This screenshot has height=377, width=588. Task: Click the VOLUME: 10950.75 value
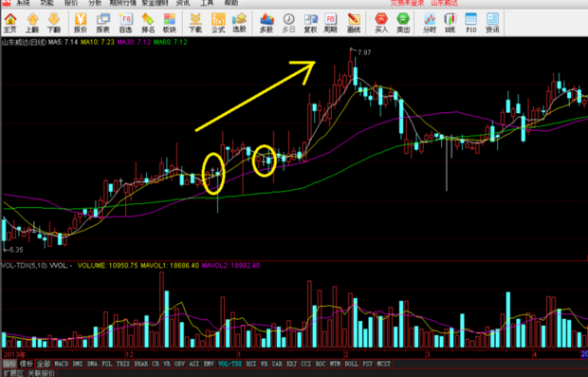tap(107, 266)
